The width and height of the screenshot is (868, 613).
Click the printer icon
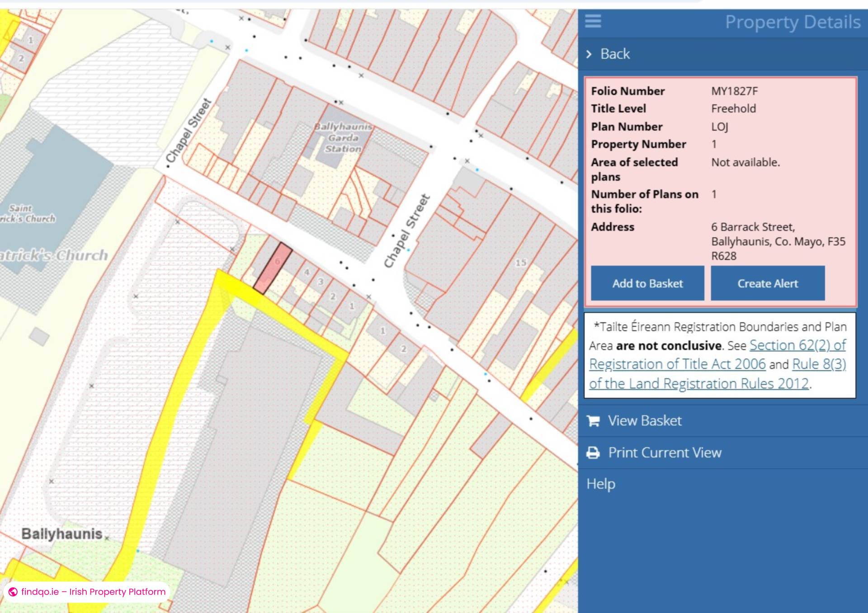point(593,453)
